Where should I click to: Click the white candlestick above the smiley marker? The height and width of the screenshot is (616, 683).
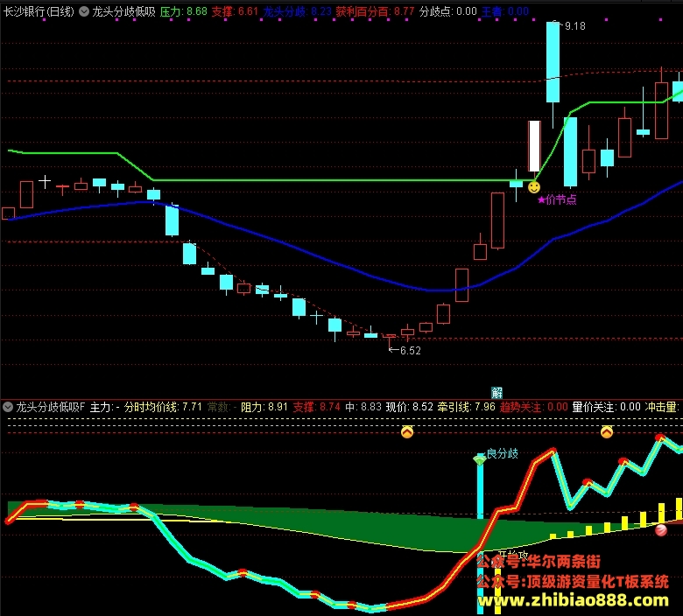534,146
